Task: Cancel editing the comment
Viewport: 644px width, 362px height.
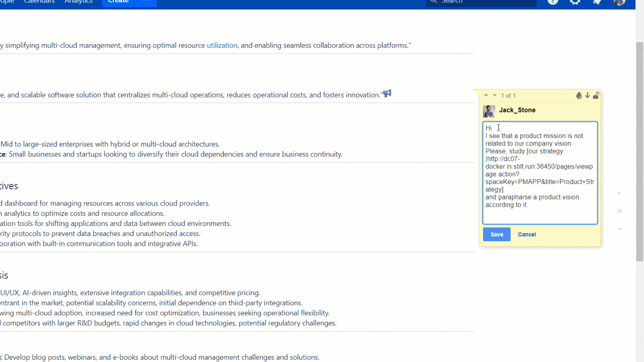Action: pos(527,234)
